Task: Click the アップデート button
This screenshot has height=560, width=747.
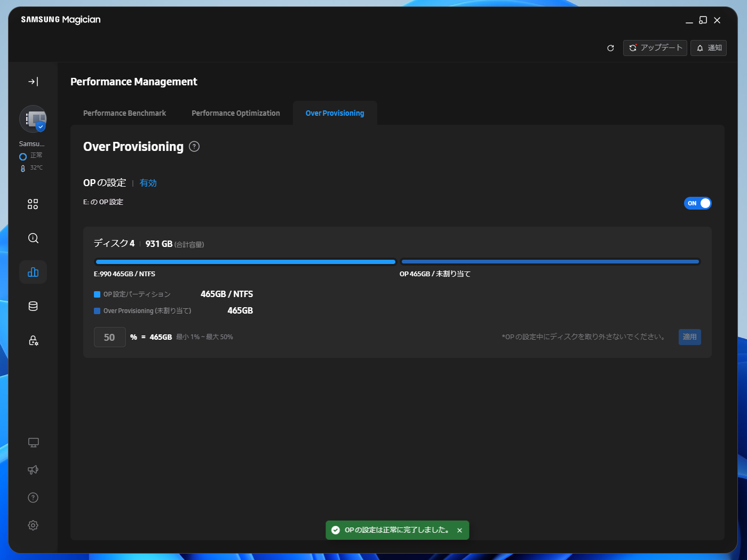Action: pos(655,48)
